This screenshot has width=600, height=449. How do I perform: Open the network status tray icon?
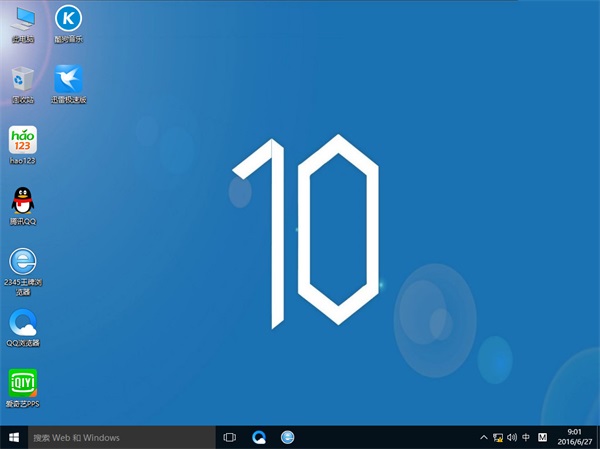498,438
